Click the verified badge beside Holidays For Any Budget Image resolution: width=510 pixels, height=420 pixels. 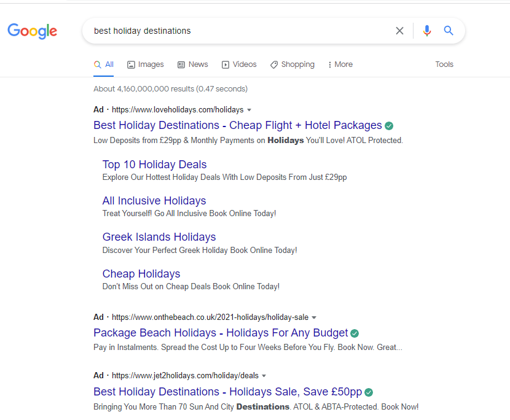(x=355, y=333)
